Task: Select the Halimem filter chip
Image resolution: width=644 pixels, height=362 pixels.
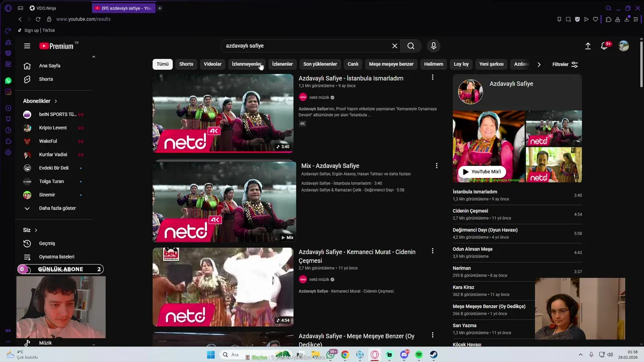Action: 434,64
